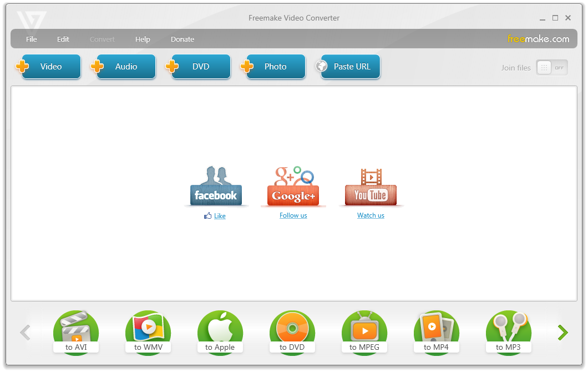This screenshot has height=372, width=588.
Task: Add images via the Photo button
Action: [x=273, y=67]
